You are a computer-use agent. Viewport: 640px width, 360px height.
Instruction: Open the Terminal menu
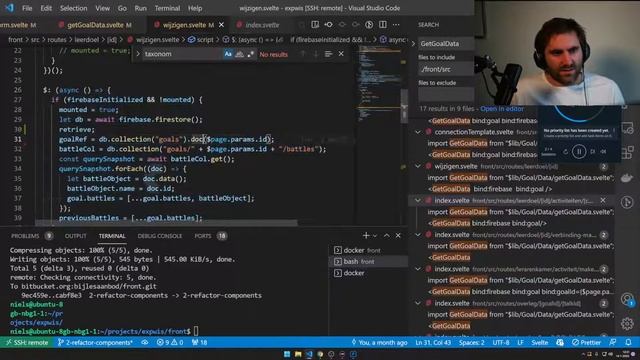tap(167, 8)
